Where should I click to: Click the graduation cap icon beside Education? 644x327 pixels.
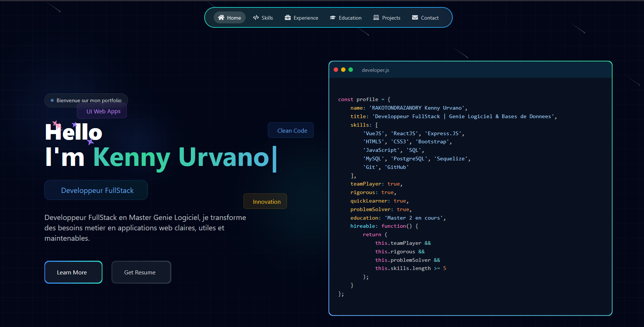tap(333, 17)
